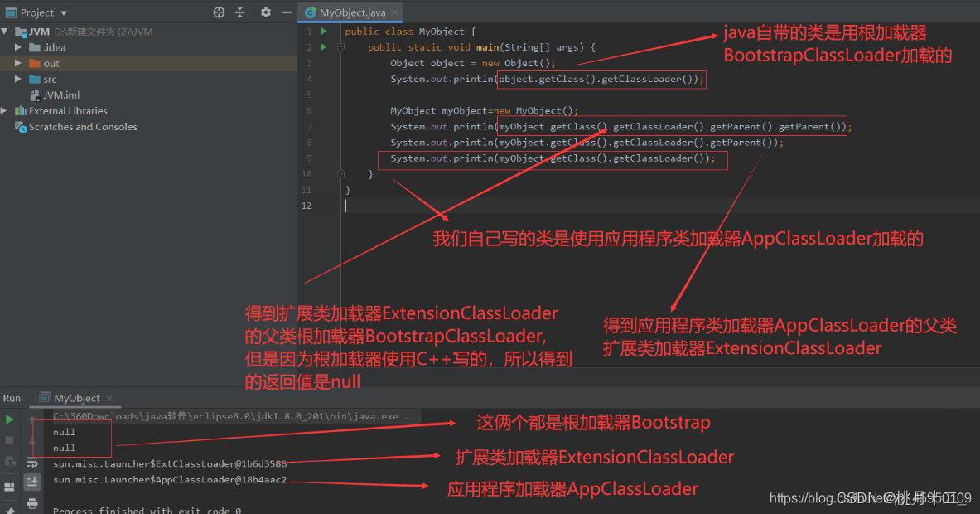The height and width of the screenshot is (514, 980).
Task: Print the Run console output
Action: click(32, 503)
